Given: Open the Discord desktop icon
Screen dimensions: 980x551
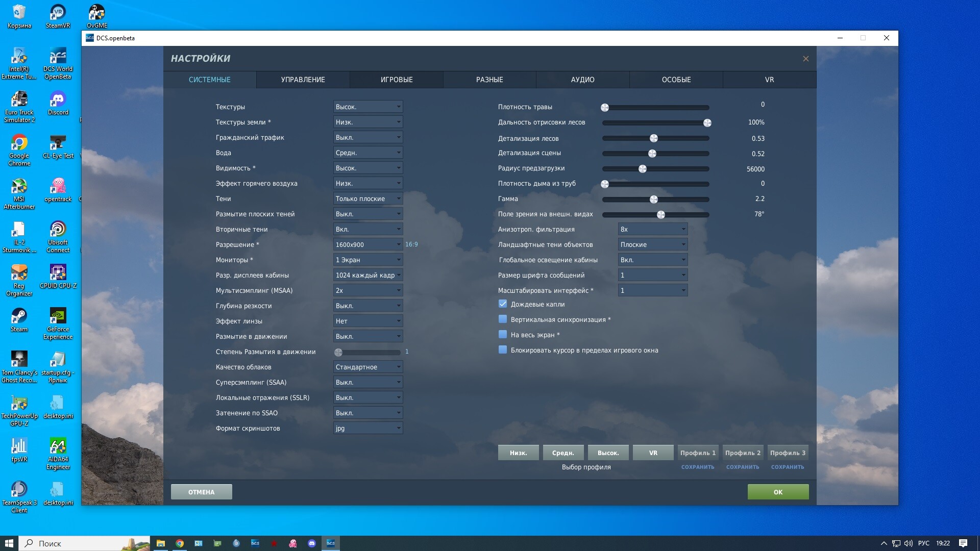Looking at the screenshot, I should click(58, 104).
